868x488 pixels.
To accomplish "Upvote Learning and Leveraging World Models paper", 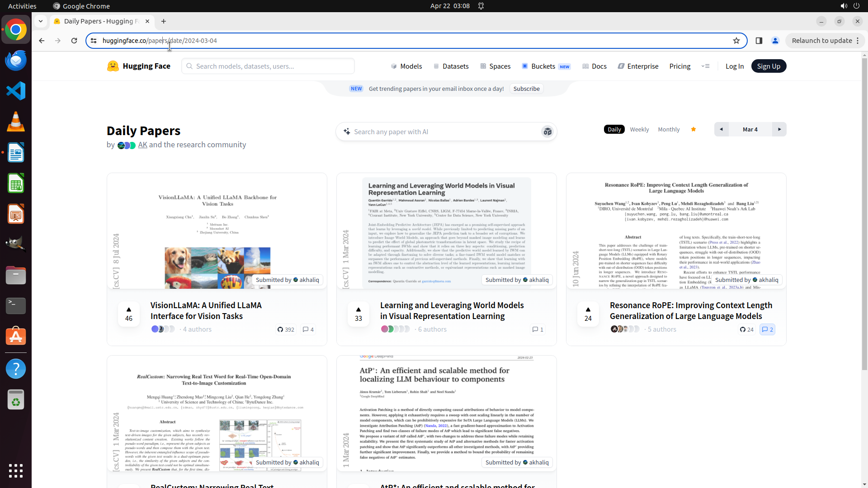I will 358,314.
